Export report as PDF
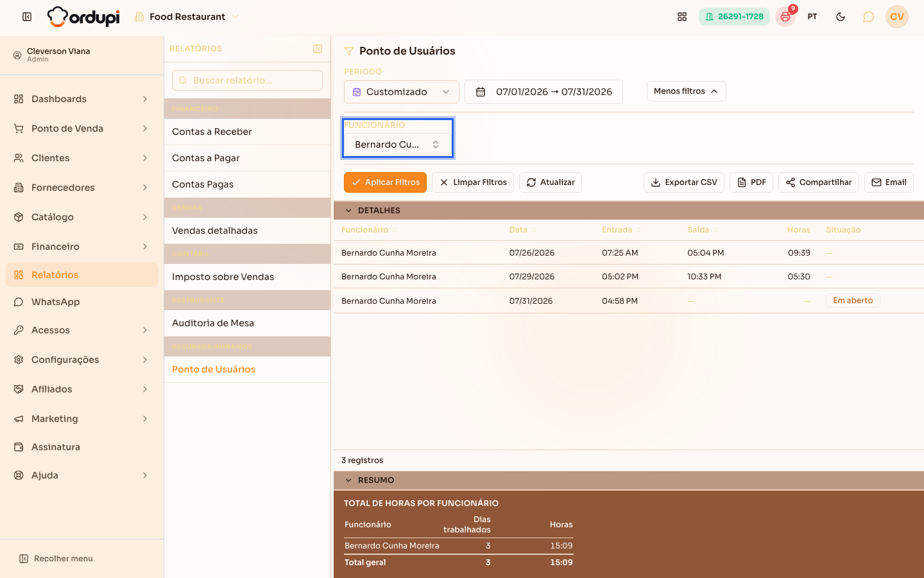This screenshot has height=578, width=924. (751, 182)
